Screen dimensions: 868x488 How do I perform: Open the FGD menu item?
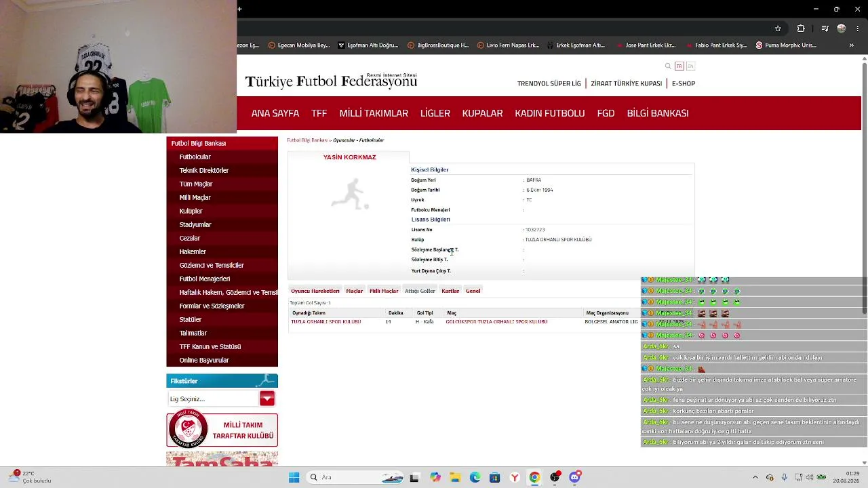(606, 113)
